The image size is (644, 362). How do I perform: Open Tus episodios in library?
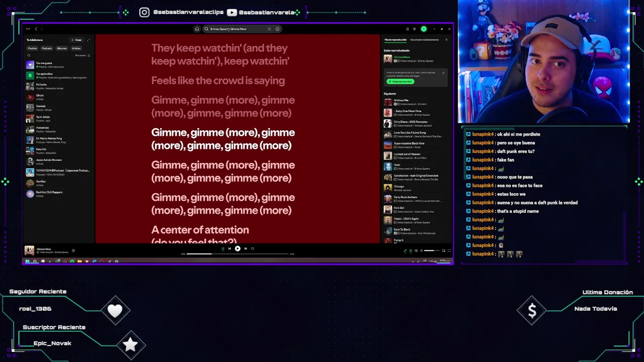point(59,75)
